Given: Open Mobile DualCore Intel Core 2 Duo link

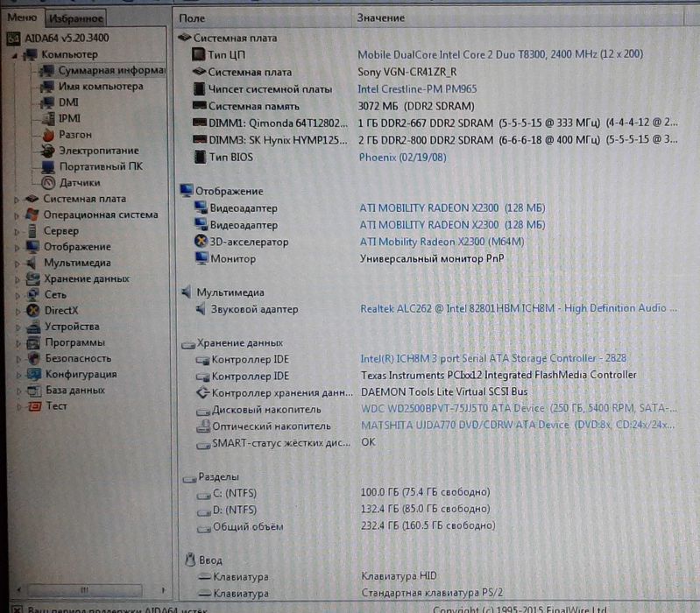Looking at the screenshot, I should [500, 54].
